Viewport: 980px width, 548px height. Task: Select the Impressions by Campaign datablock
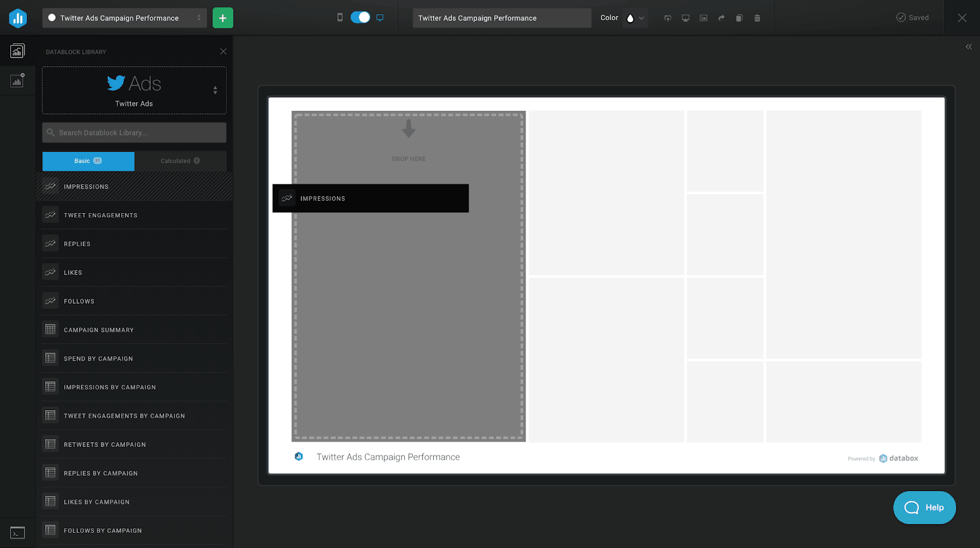point(134,387)
